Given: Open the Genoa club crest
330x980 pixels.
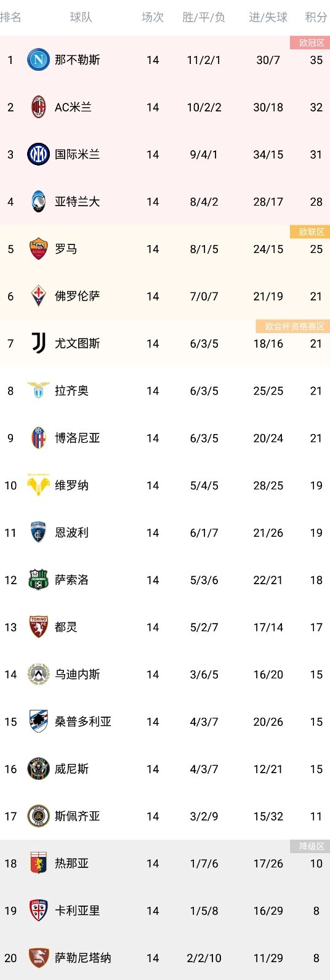Looking at the screenshot, I should tap(38, 863).
